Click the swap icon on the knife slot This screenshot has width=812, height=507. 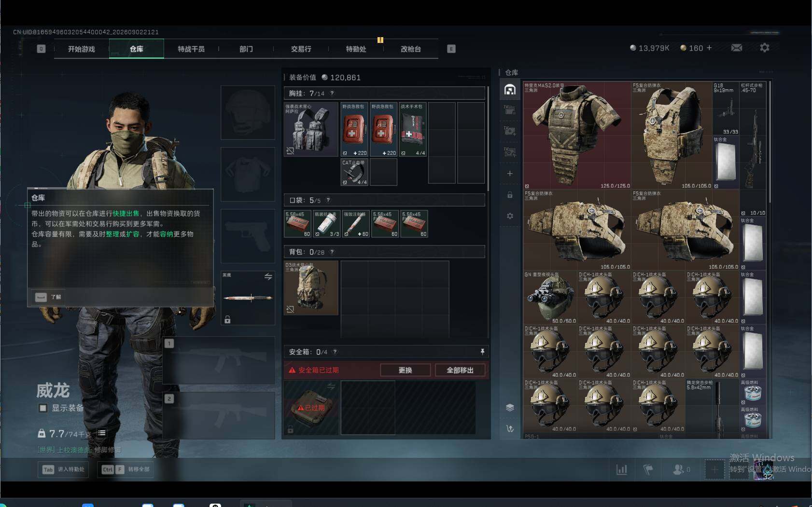click(268, 276)
